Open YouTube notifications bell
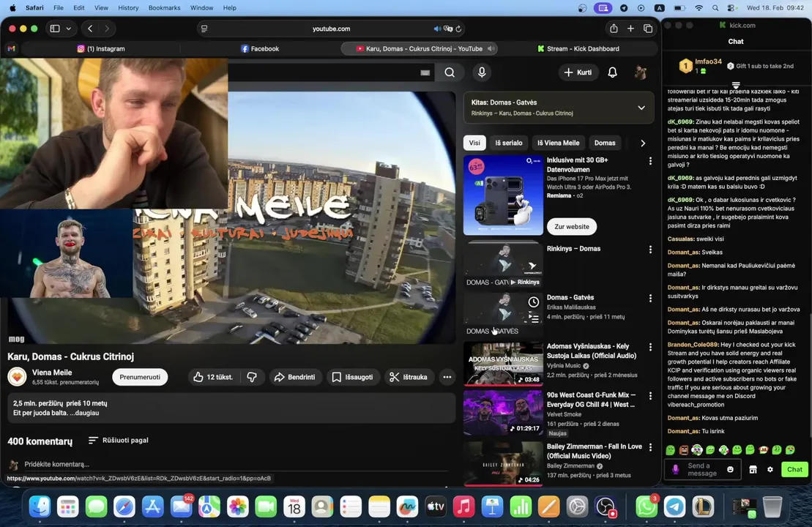Viewport: 812px width, 527px height. click(612, 72)
